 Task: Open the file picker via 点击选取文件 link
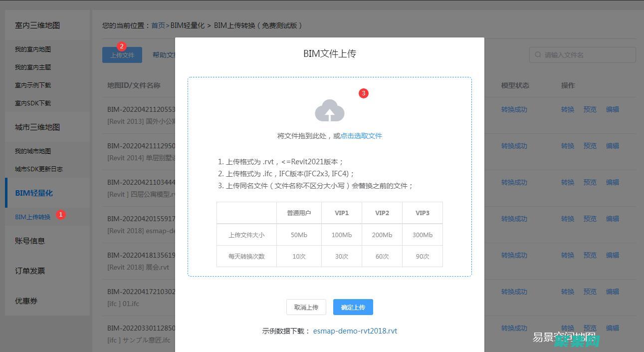[361, 135]
